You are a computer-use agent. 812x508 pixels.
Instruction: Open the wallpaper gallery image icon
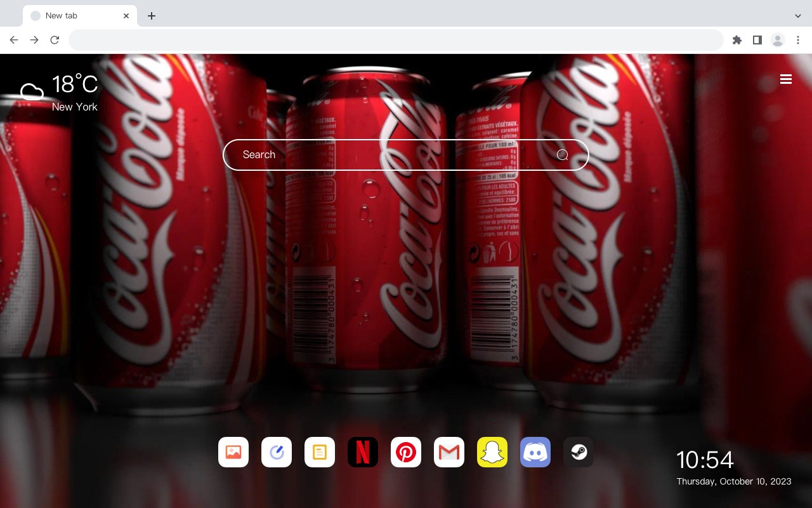[x=233, y=452]
